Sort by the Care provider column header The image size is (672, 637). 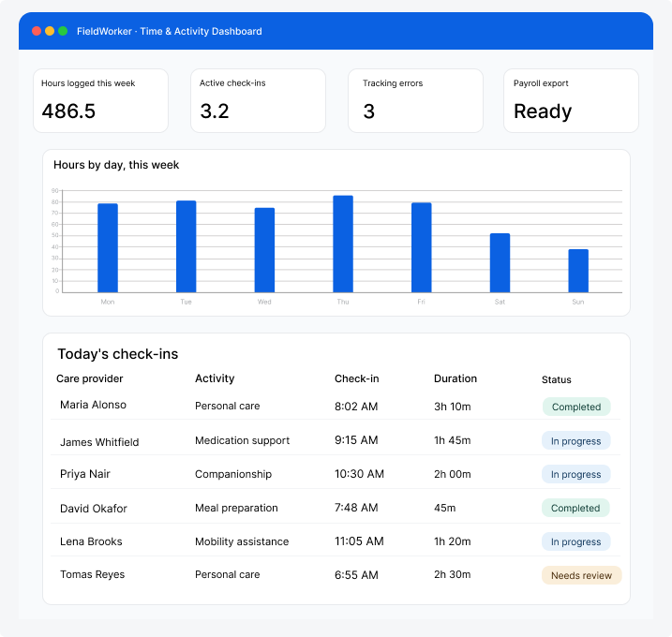click(90, 378)
